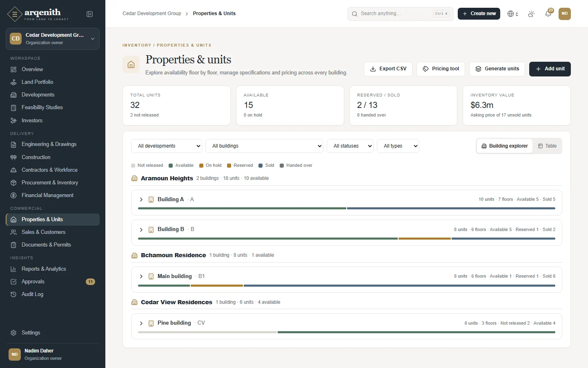This screenshot has width=588, height=368.
Task: Follow the Cedar Development Group breadcrumb link
Action: (152, 13)
